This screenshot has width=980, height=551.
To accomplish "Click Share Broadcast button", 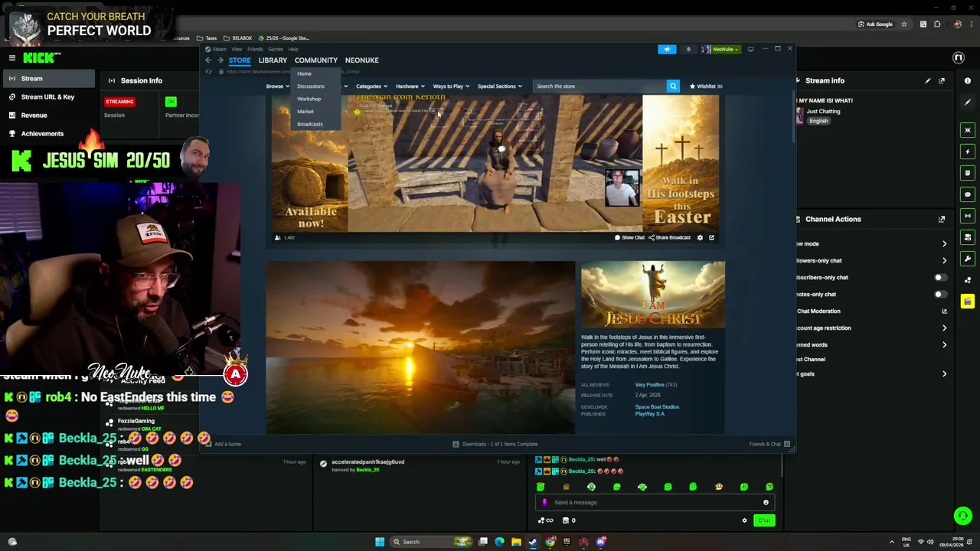I will [x=669, y=237].
